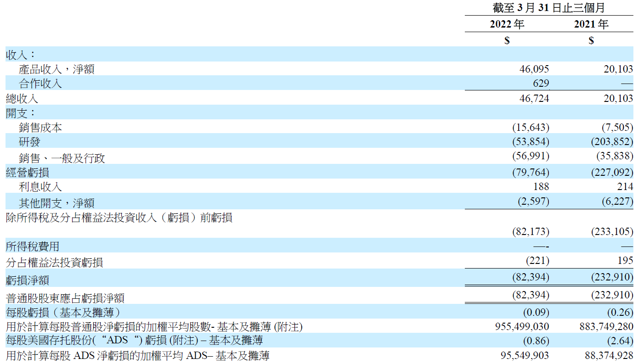Click the 銷售、一般及行政 row label
This screenshot has height=364, width=638.
pyautogui.click(x=62, y=158)
